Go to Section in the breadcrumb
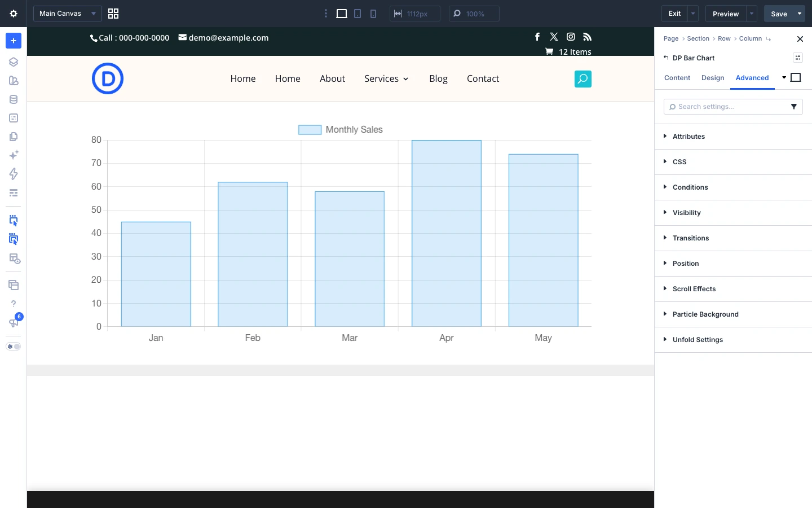Viewport: 812px width, 508px height. (698, 38)
